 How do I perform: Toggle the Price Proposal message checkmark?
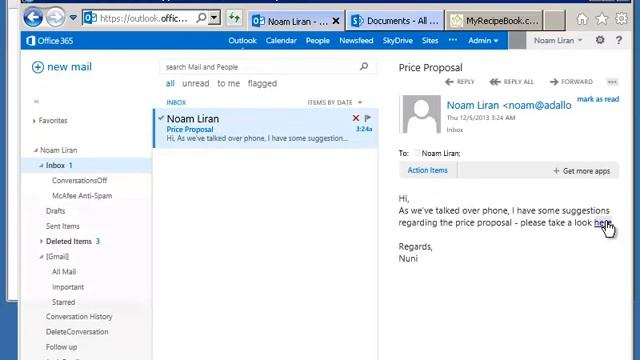coord(161,118)
